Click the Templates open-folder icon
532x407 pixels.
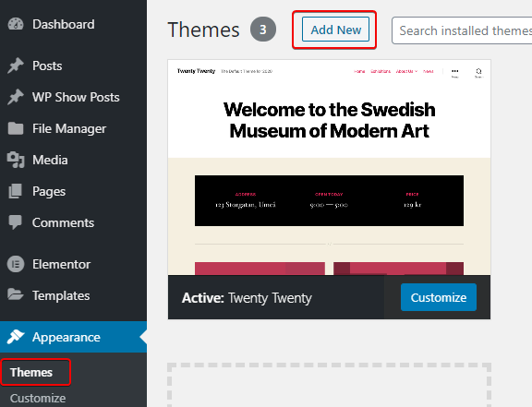[16, 294]
